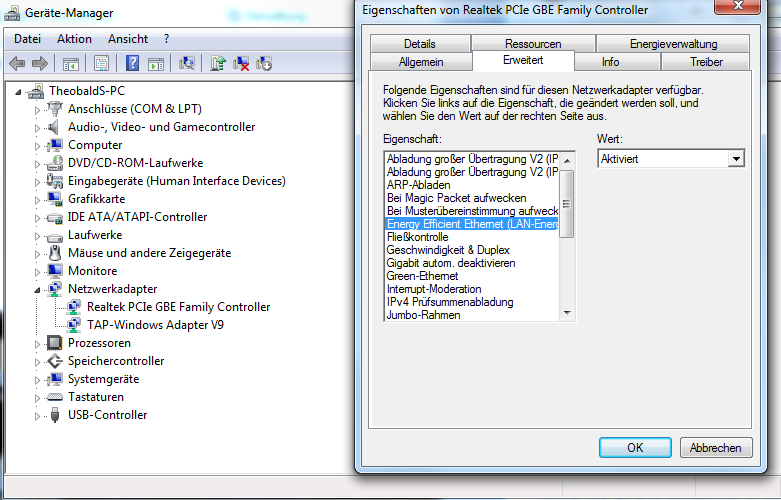
Task: Select ARP-Abladen in the property list
Action: pos(472,185)
